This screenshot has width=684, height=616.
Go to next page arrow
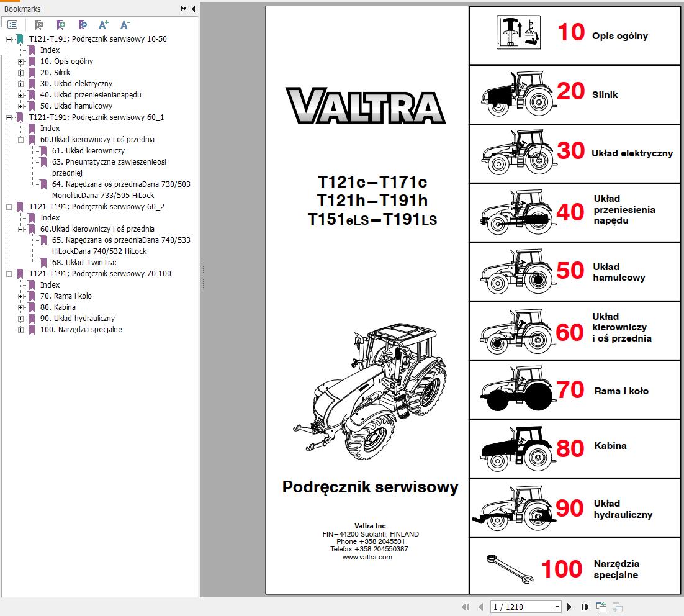pyautogui.click(x=569, y=607)
